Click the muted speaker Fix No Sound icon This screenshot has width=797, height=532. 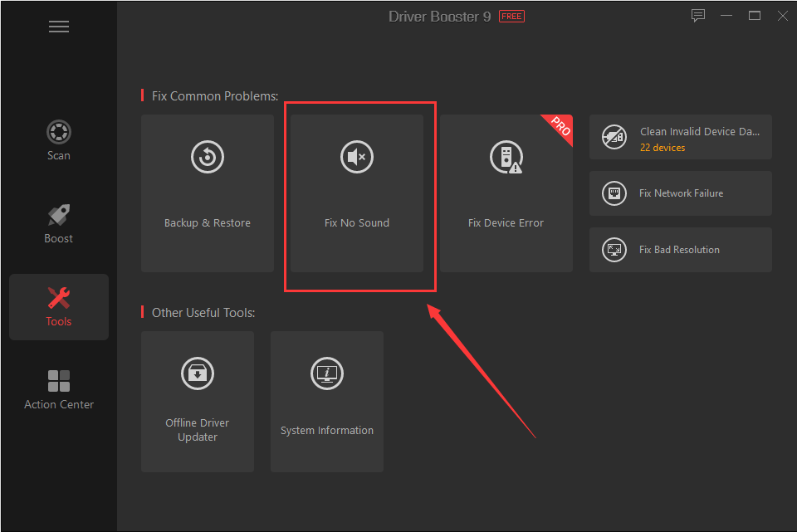[x=357, y=157]
